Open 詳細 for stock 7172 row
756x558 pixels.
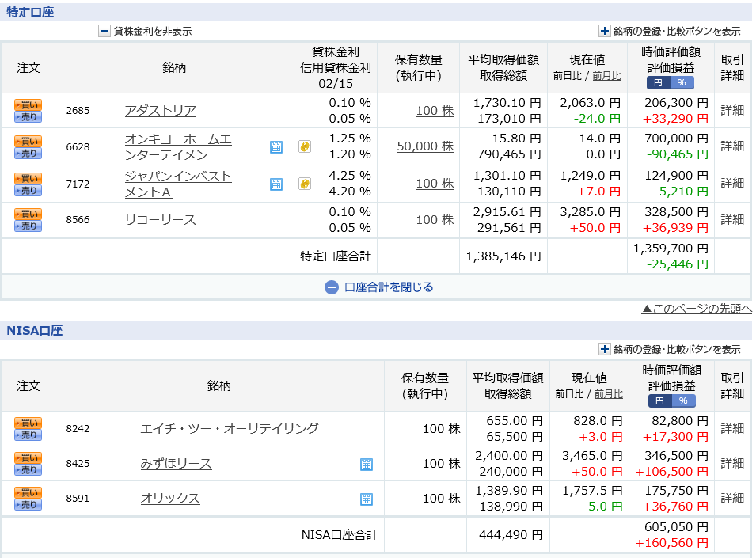(732, 183)
